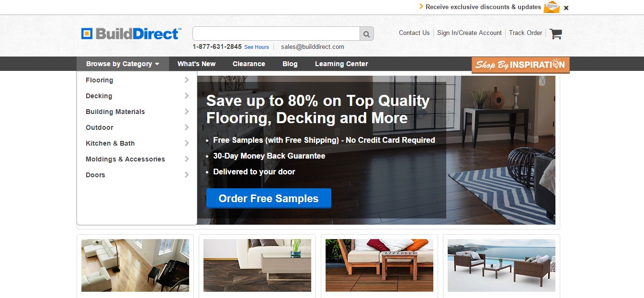Click the Order Free Samples button
Viewport: 644px width, 298px height.
coord(269,198)
